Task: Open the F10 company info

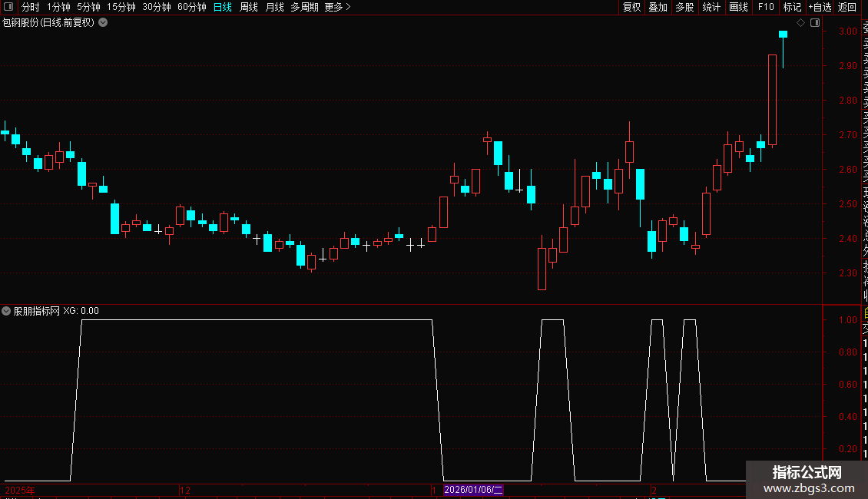Action: (x=766, y=7)
